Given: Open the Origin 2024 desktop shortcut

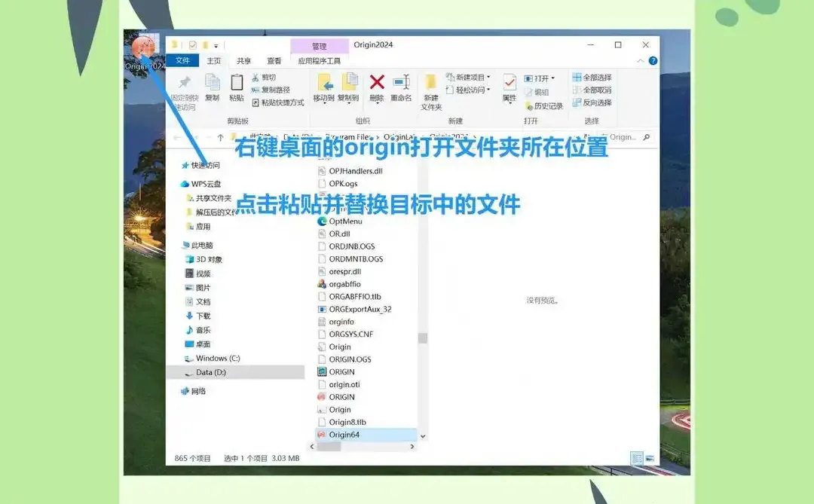Looking at the screenshot, I should (x=143, y=47).
